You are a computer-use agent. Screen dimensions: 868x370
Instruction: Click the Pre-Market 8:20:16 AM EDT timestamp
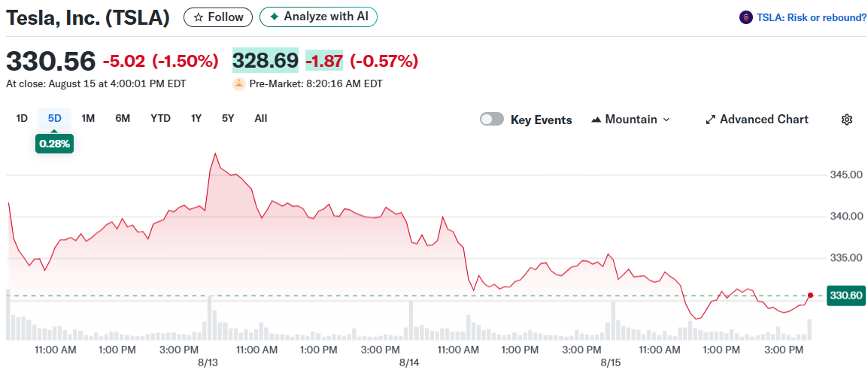[316, 84]
